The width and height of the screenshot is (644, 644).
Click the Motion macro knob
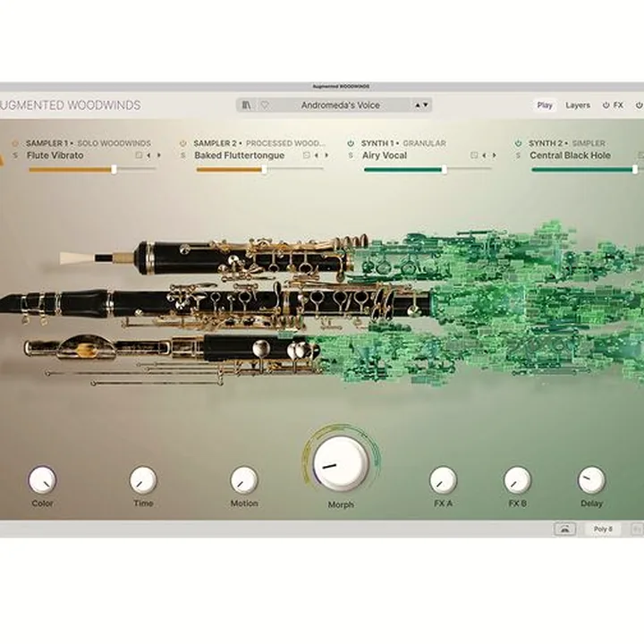tap(244, 479)
